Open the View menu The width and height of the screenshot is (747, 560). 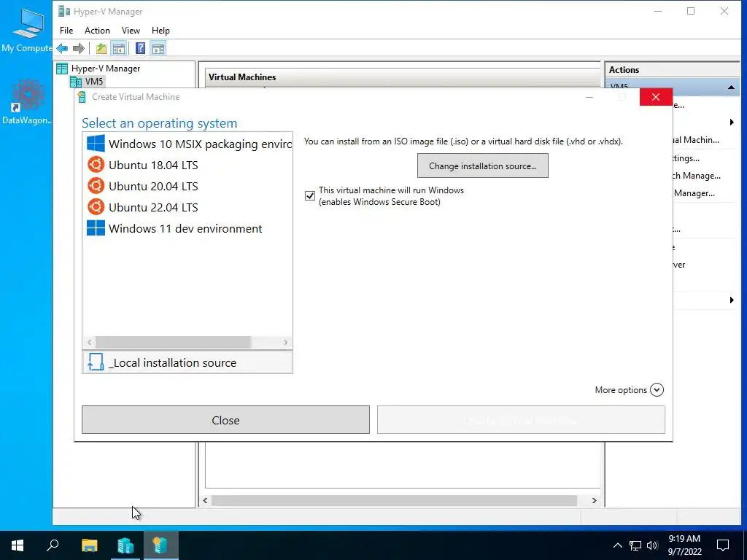tap(131, 31)
